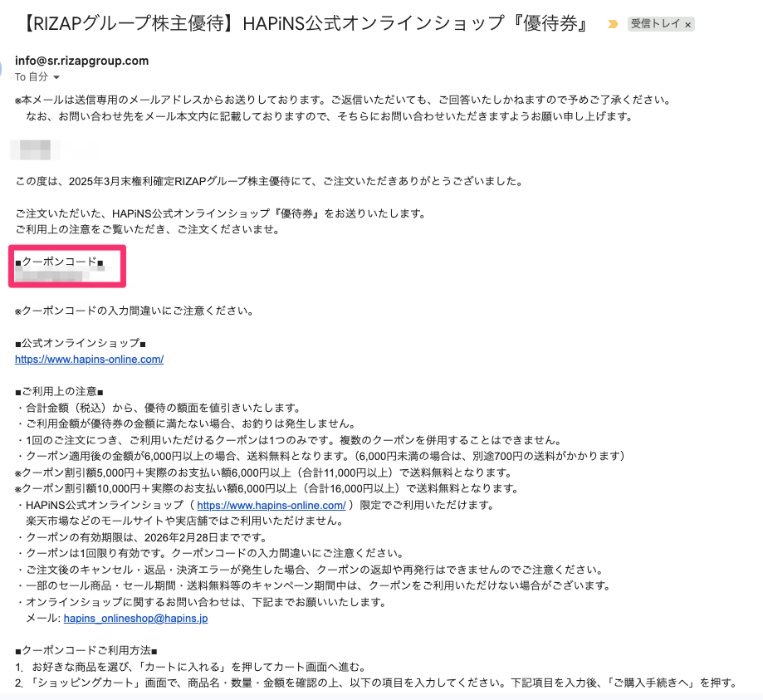This screenshot has height=700, width=763.
Task: Click the email subject 【RIZAPグループ株主優待】 heading
Action: pyautogui.click(x=305, y=23)
